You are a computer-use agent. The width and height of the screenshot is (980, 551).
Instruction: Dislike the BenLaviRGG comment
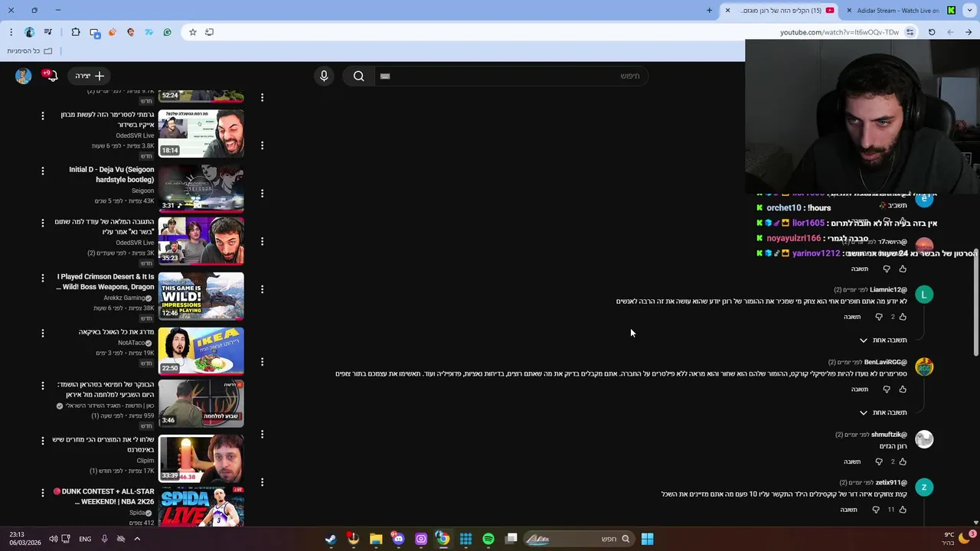pos(887,390)
